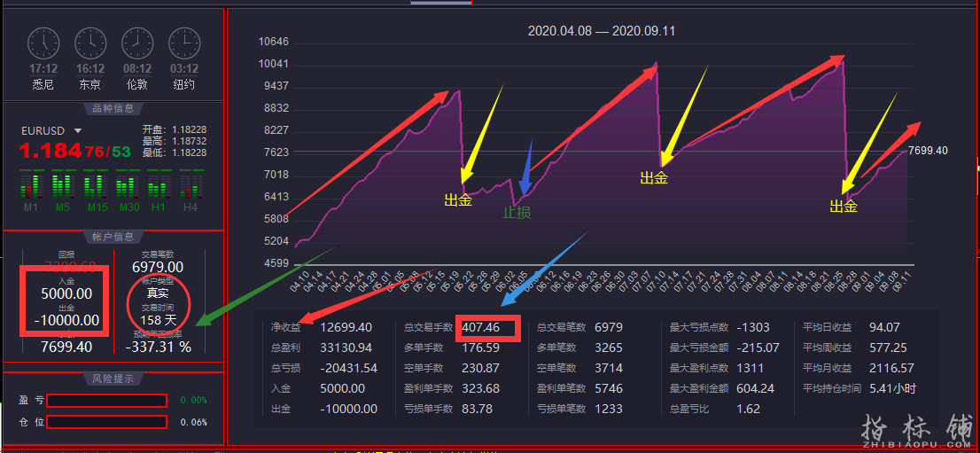Click the 16:12 Tokyo time text

[x=90, y=69]
